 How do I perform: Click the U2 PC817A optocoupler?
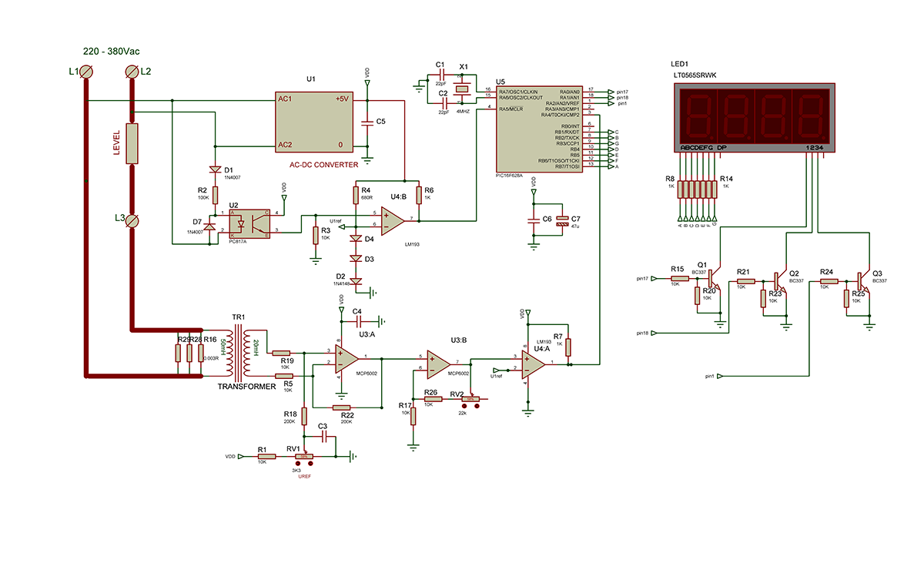point(249,222)
